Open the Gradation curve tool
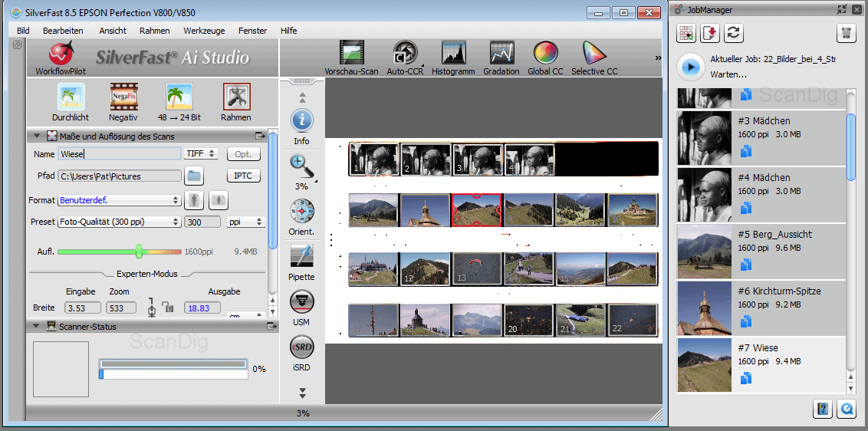The width and height of the screenshot is (868, 431). coord(501,54)
